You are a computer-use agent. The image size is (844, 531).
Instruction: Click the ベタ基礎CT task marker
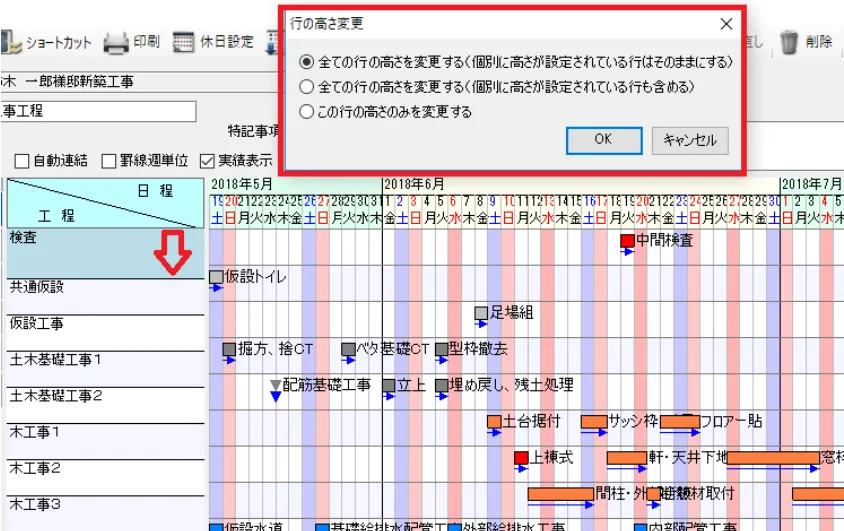point(348,349)
